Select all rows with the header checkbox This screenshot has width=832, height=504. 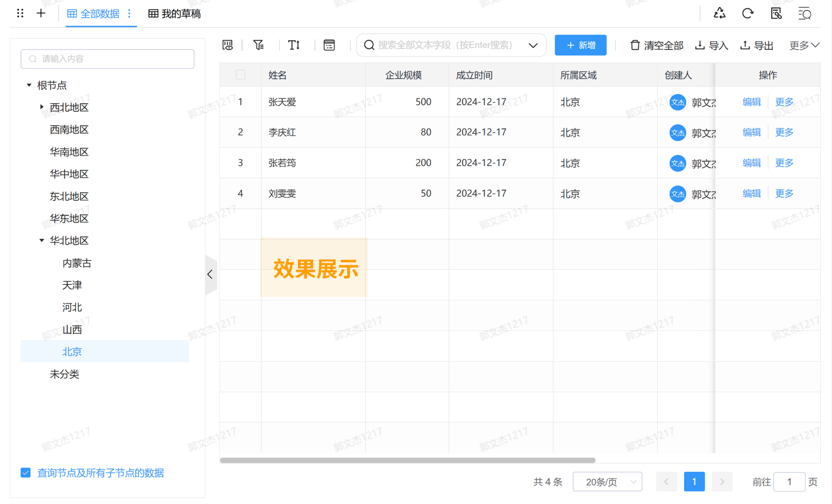click(x=240, y=75)
